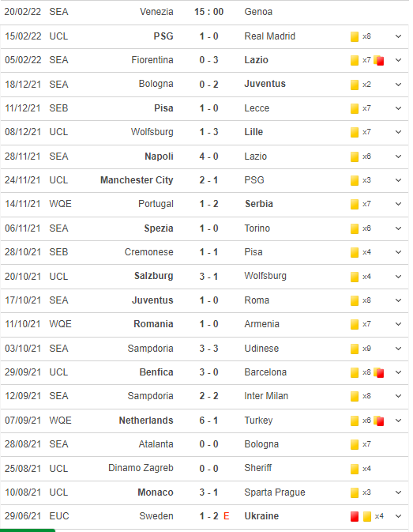Click the Juventus 1 - 0 Roma score
The height and width of the screenshot is (532, 413).
[x=208, y=300]
